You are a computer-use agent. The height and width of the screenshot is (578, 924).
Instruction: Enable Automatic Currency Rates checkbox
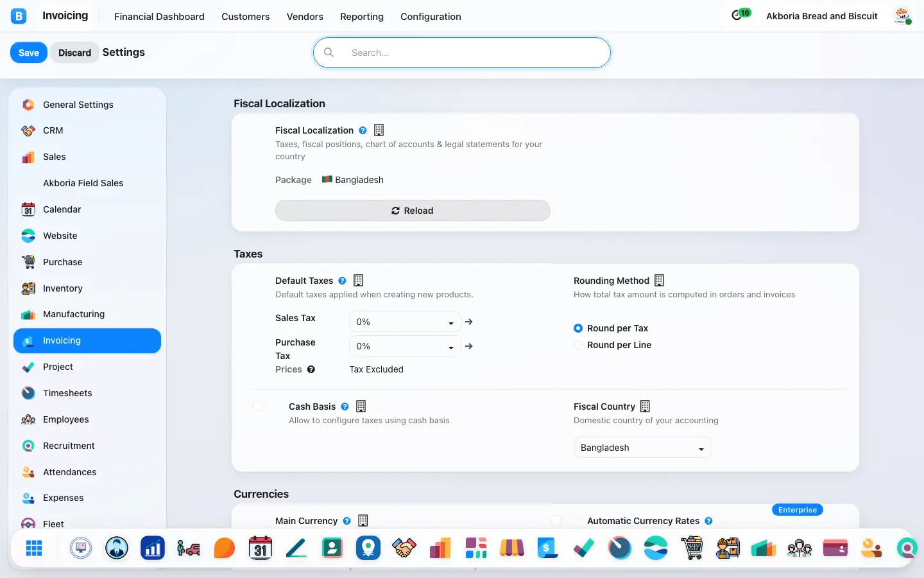[x=556, y=521]
